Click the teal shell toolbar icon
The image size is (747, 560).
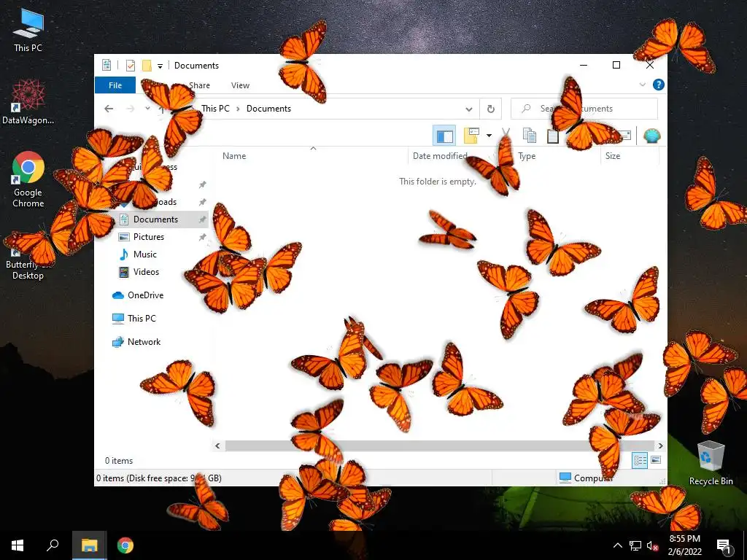[x=651, y=136]
